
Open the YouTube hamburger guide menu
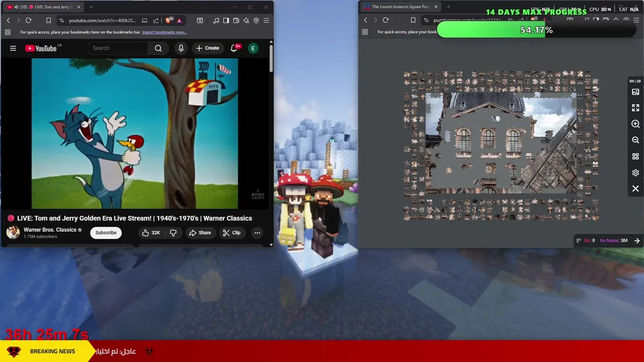13,48
